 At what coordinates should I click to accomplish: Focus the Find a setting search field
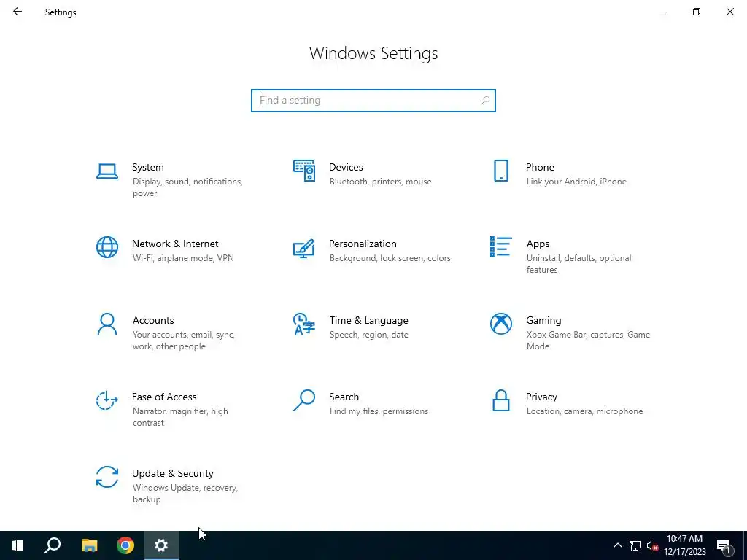tap(373, 101)
